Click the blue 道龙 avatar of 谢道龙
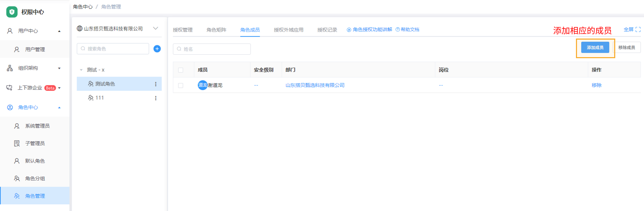 (202, 85)
